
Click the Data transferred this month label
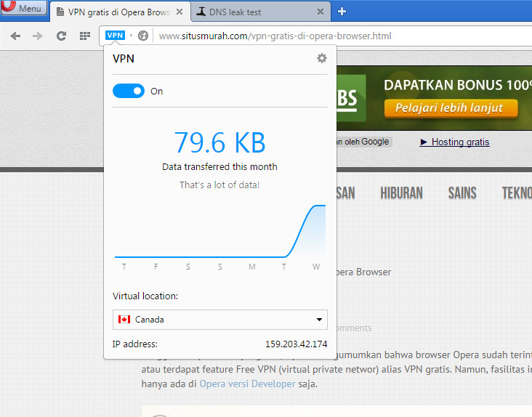[219, 167]
